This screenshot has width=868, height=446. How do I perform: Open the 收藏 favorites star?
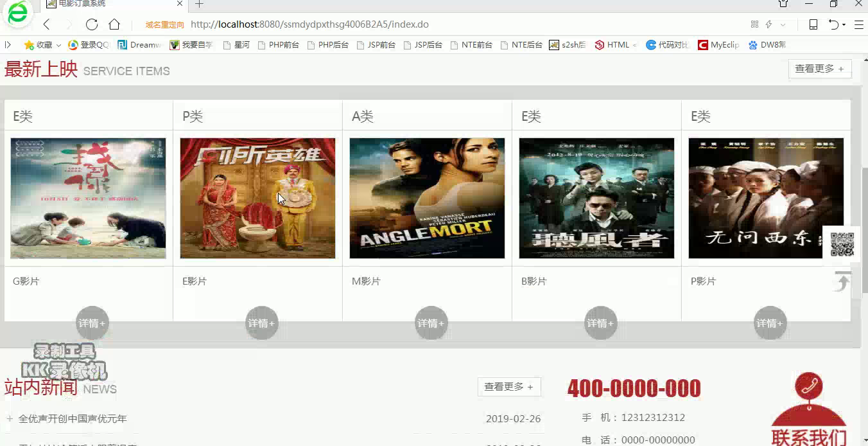tap(29, 45)
